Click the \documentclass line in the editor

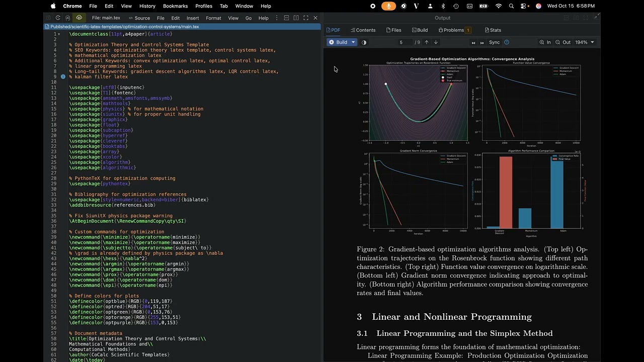pyautogui.click(x=121, y=34)
